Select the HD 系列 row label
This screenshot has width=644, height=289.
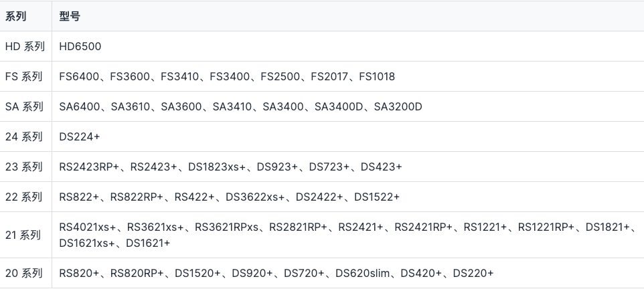(25, 46)
